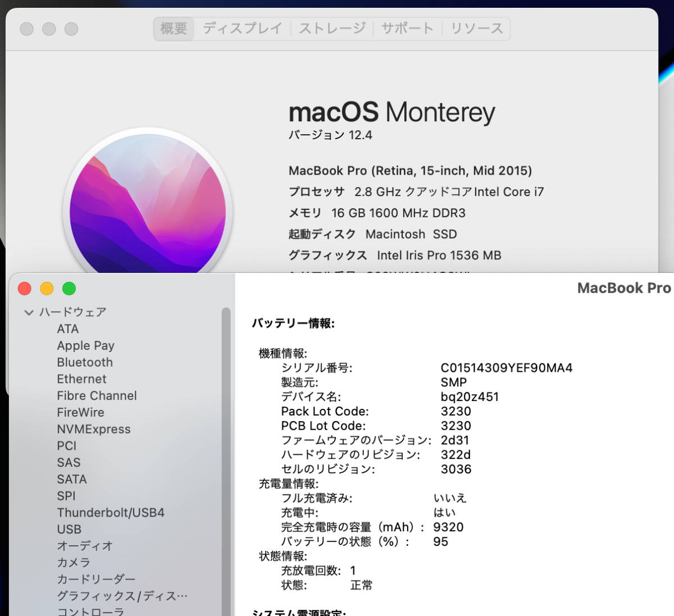Select ATA in the hardware sidebar
This screenshot has height=616, width=674.
coord(67,329)
